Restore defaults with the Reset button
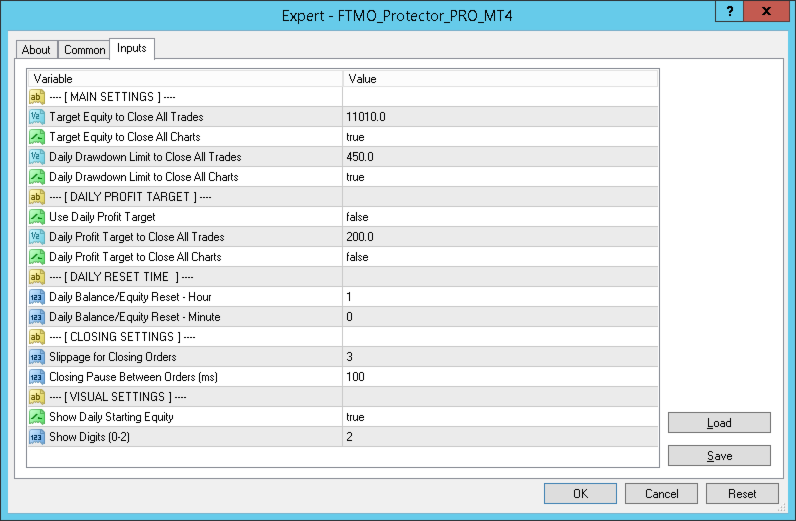796x521 pixels. click(742, 494)
